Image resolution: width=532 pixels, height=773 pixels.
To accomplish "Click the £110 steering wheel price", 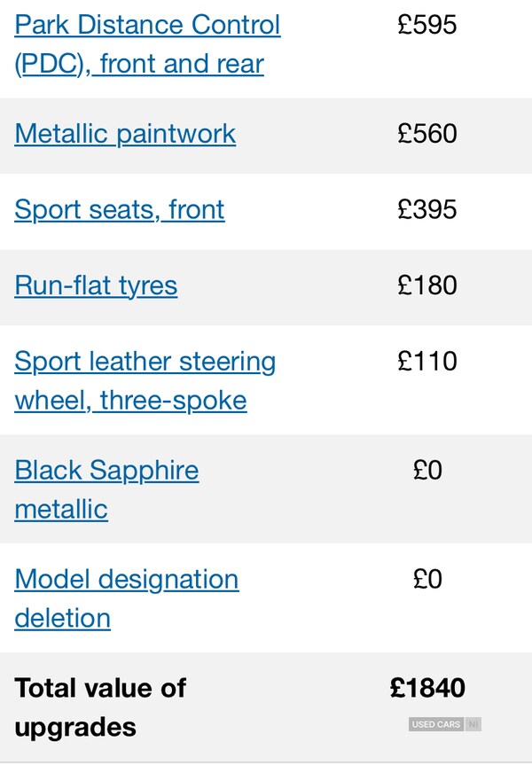I will tap(427, 362).
